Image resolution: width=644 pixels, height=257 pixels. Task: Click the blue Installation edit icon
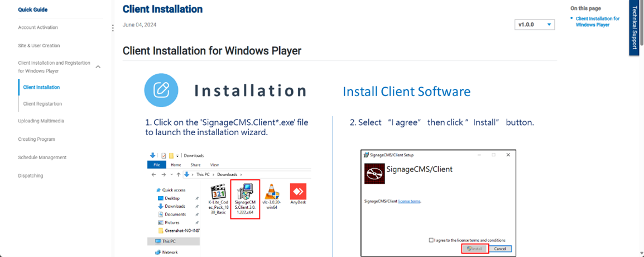pyautogui.click(x=161, y=90)
